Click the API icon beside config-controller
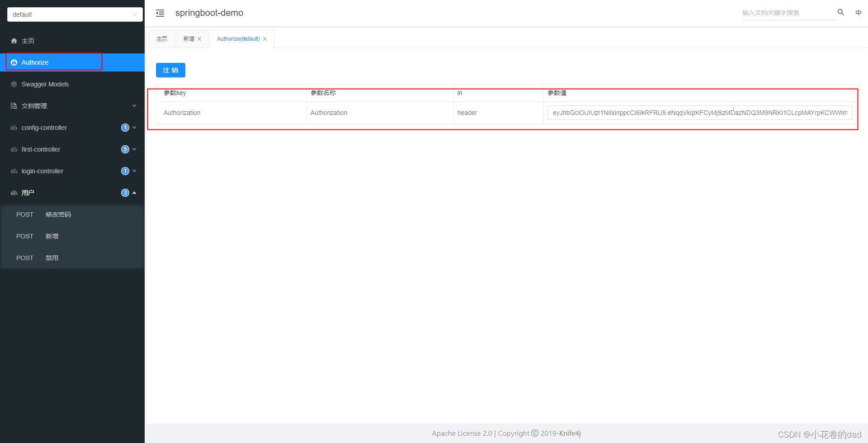868x443 pixels. 14,127
